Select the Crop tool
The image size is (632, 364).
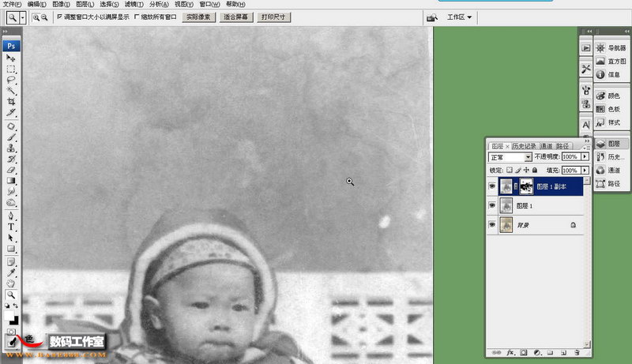click(x=11, y=102)
